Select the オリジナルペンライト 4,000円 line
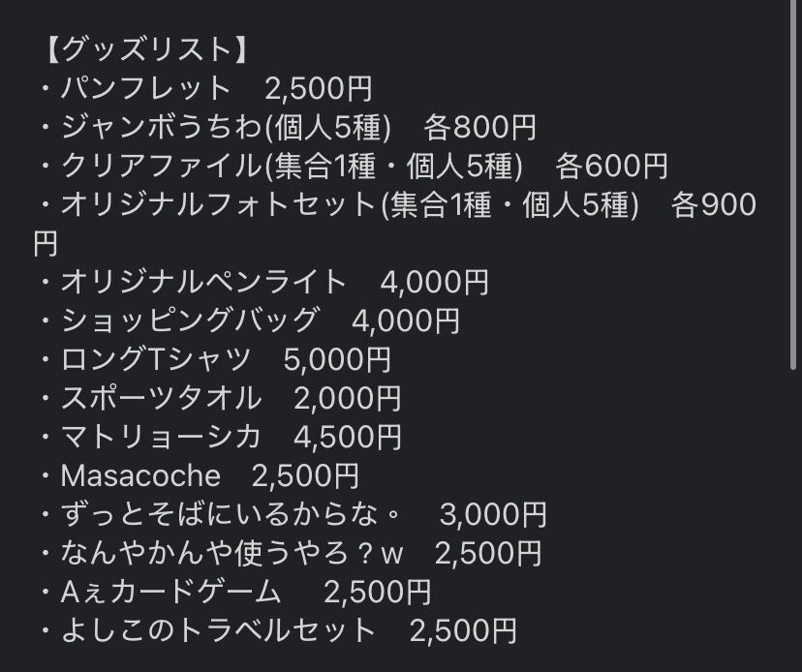The height and width of the screenshot is (672, 802). click(x=263, y=283)
